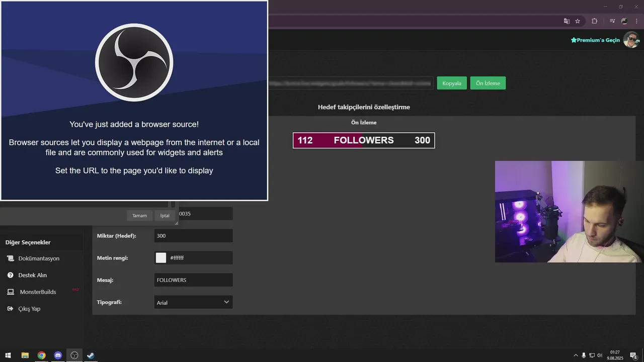Viewport: 644px width, 362px height.
Task: Click the Hedef takipçilerini özelleştirme heading
Action: (364, 107)
